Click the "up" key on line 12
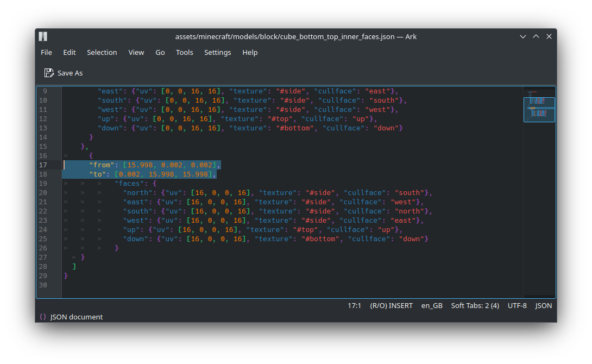Screen dimensions: 592x364 click(x=106, y=119)
